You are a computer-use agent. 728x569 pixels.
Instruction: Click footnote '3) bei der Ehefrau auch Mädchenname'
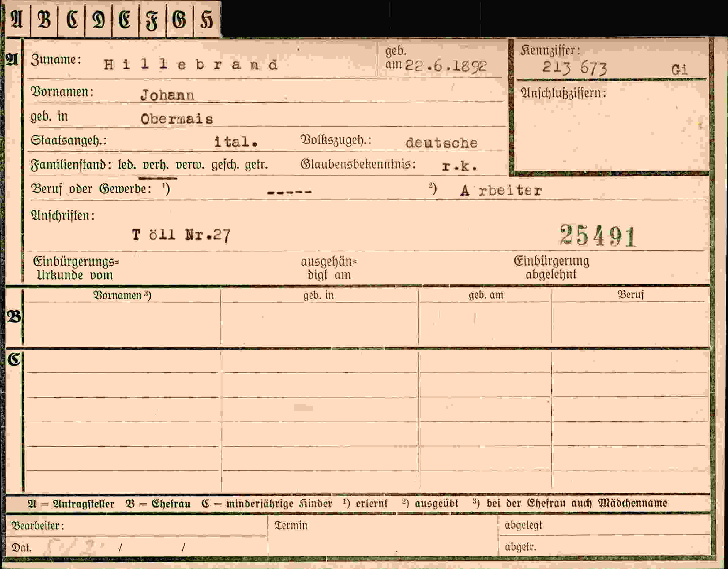(570, 503)
